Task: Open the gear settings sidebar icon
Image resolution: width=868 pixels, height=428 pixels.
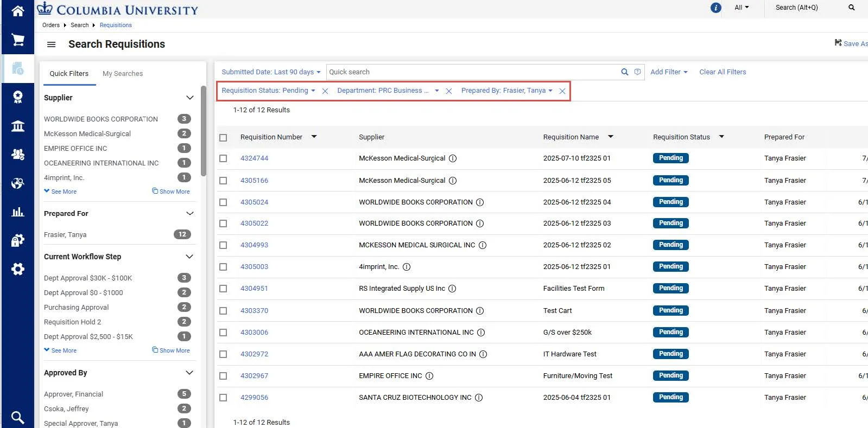Action: tap(18, 269)
